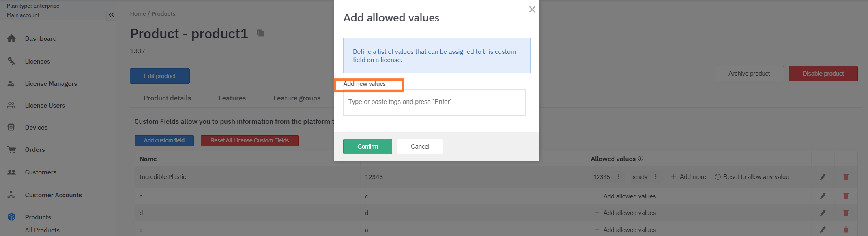Open options menu for value 12345
The width and height of the screenshot is (868, 236).
[619, 177]
